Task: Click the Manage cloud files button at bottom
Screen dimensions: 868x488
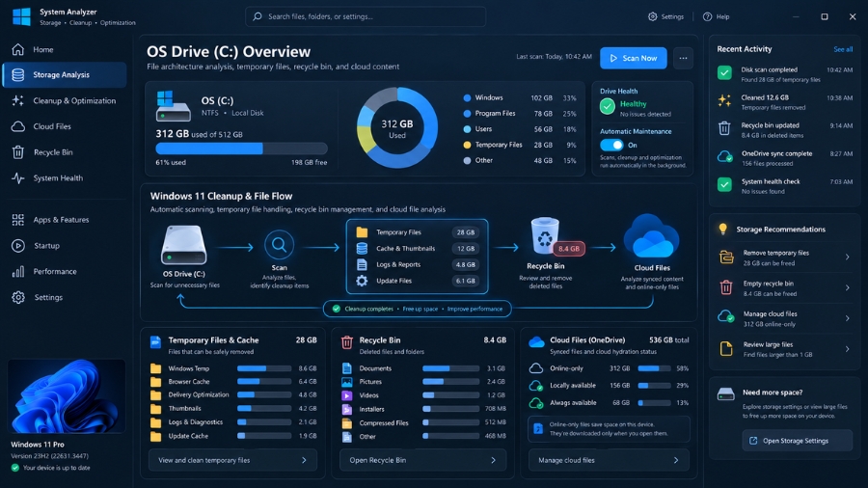Action: click(609, 460)
